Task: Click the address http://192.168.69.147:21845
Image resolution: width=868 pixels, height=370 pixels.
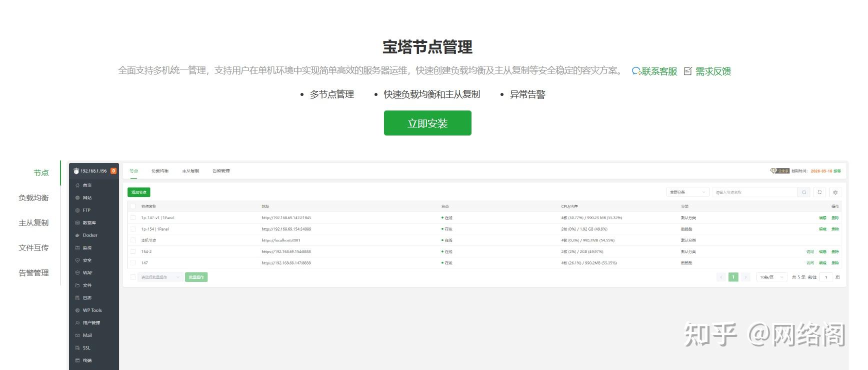Action: click(286, 218)
